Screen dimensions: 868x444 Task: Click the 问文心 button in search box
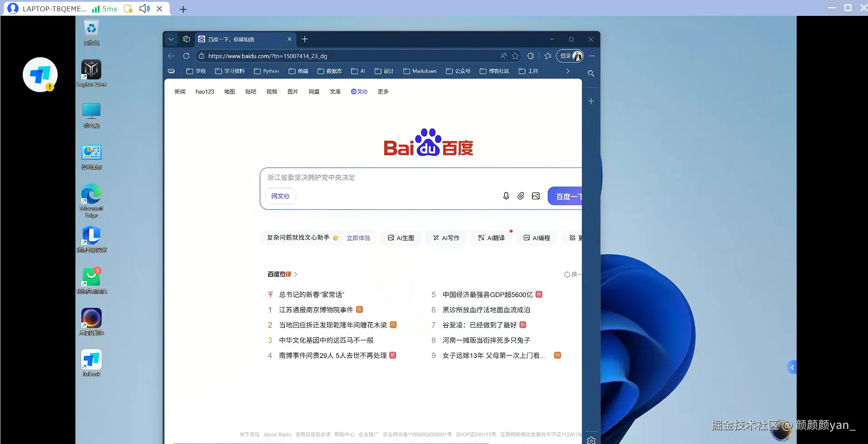click(x=280, y=196)
